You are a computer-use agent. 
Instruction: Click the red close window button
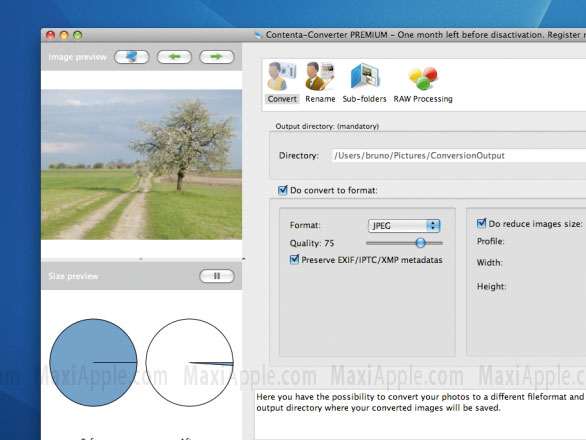pyautogui.click(x=50, y=35)
